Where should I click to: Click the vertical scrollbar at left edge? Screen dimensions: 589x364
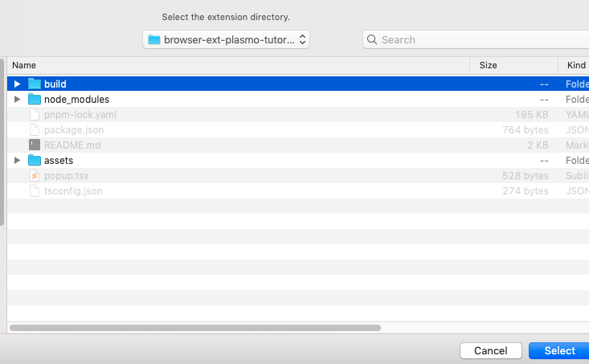click(2, 142)
